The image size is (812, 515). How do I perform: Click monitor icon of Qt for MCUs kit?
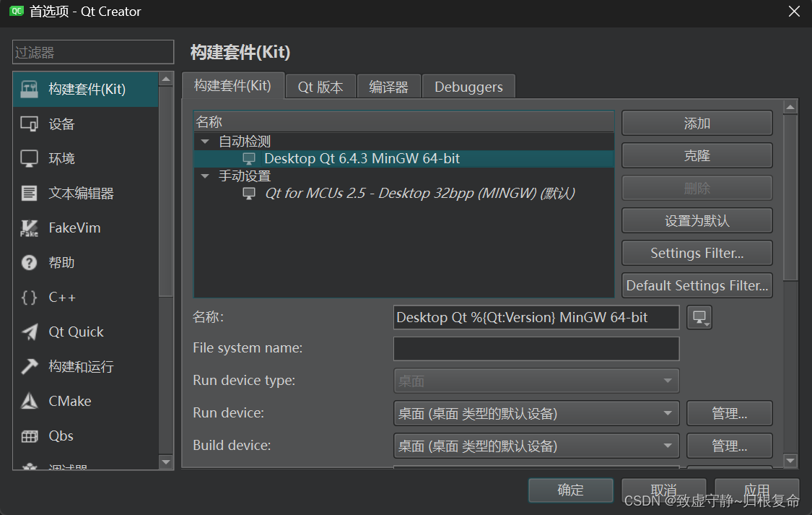click(249, 194)
